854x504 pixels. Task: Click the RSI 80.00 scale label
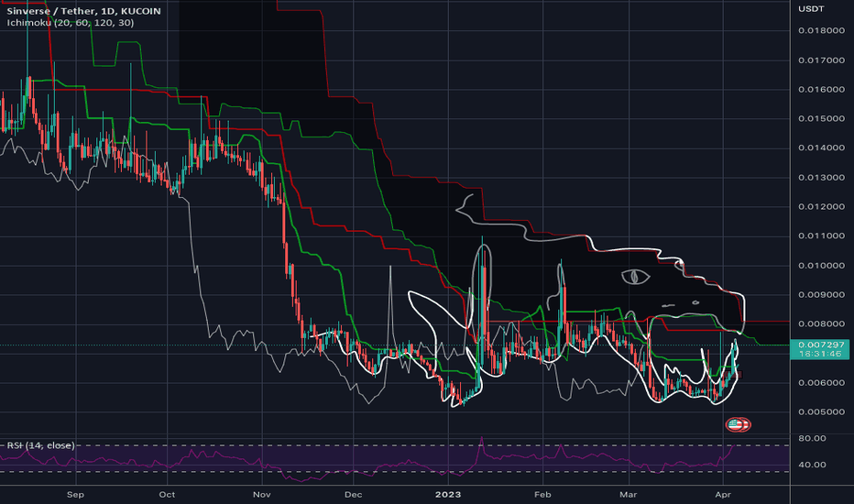812,438
